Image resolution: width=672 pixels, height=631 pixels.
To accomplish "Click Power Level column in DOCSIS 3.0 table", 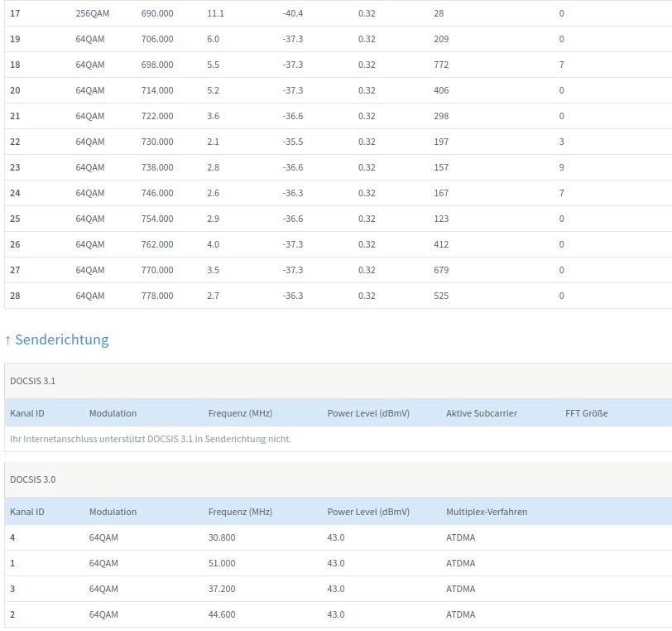I will [368, 512].
